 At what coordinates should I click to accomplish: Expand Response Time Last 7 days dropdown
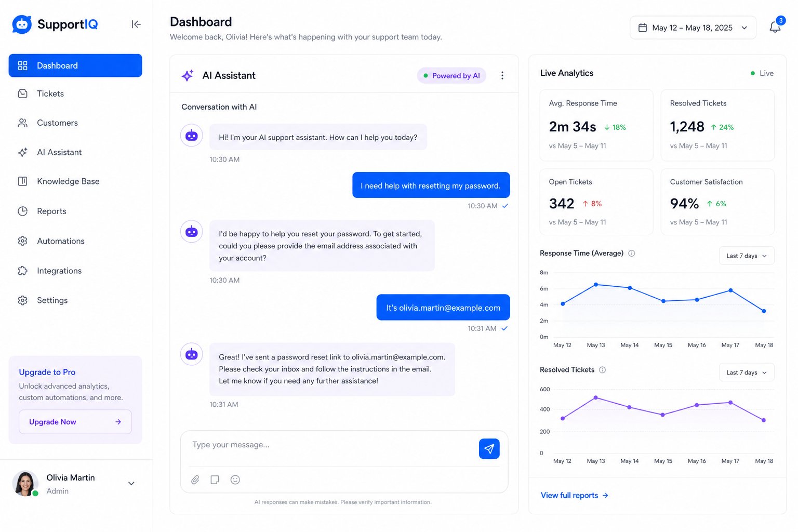tap(747, 256)
